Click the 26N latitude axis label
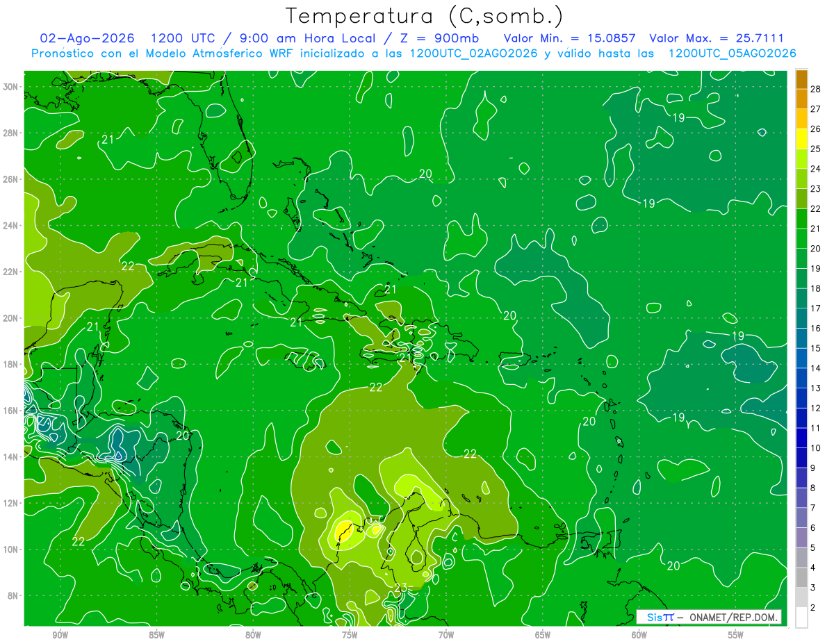834x644 pixels. [11, 179]
